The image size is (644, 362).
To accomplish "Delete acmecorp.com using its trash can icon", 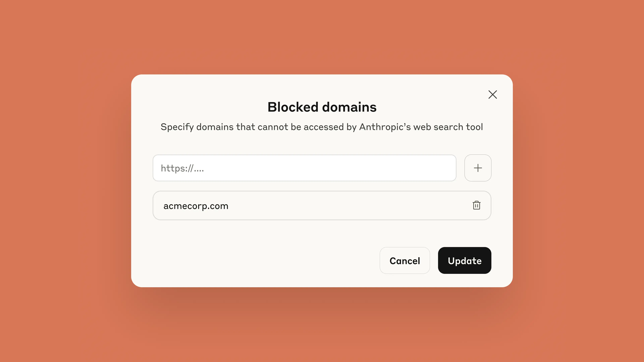I will 476,205.
